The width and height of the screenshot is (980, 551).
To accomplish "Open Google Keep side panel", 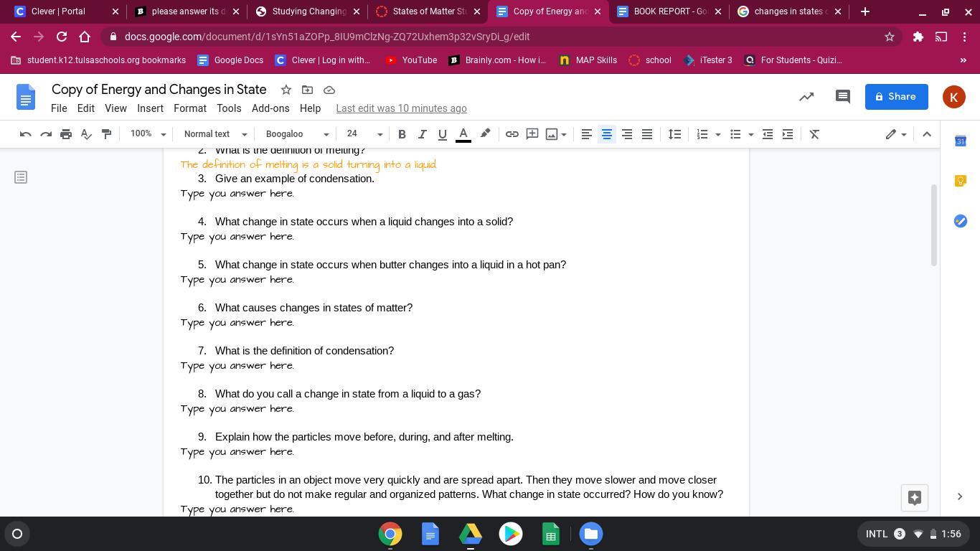I will point(961,181).
